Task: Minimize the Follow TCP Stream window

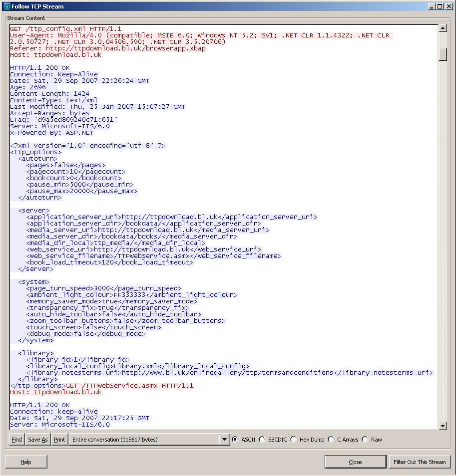Action: pos(432,6)
